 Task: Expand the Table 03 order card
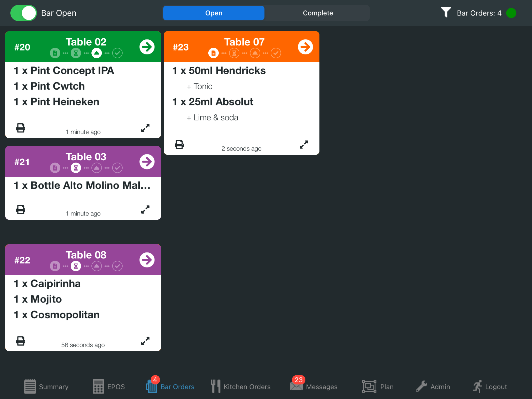[x=145, y=210]
